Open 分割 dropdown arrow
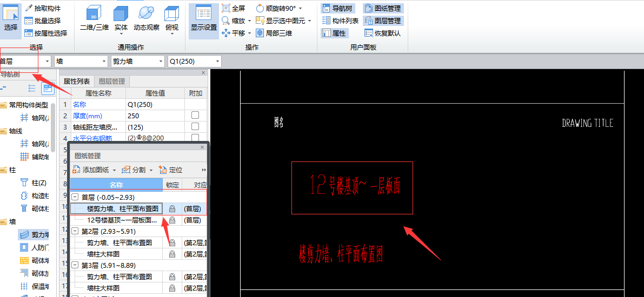 [x=151, y=170]
